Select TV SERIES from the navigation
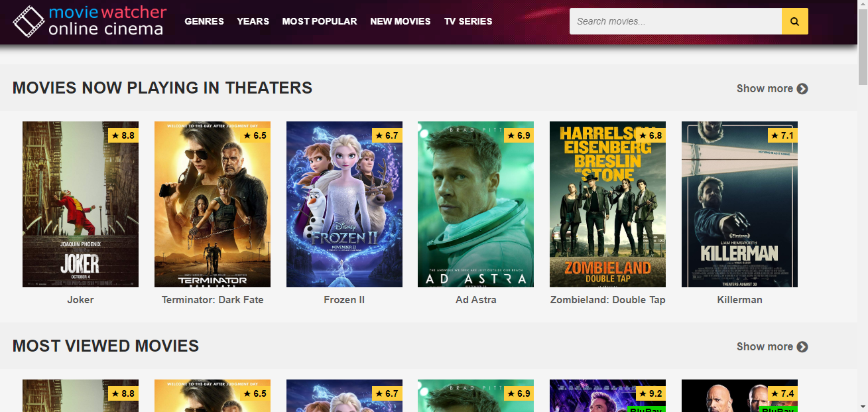This screenshot has width=868, height=412. click(x=468, y=21)
